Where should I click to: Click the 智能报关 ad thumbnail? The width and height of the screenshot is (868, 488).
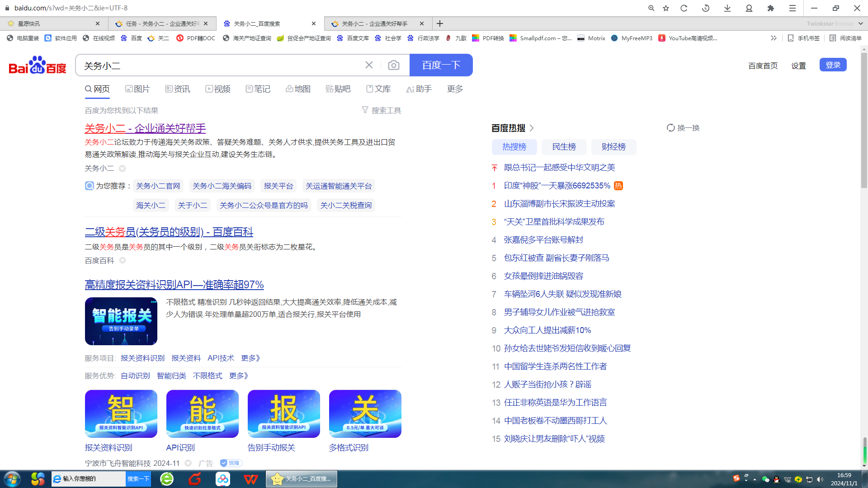(121, 321)
